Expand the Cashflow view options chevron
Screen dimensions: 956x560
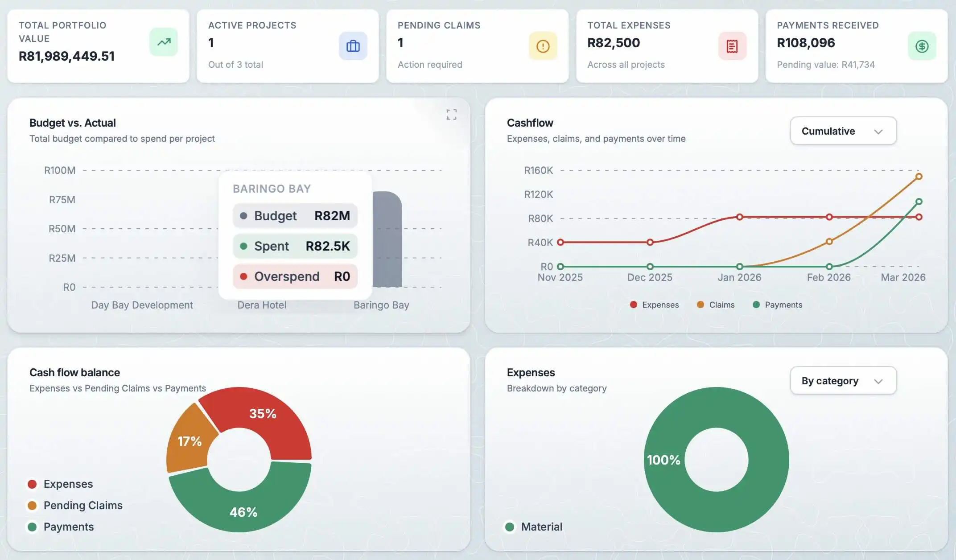click(x=878, y=132)
